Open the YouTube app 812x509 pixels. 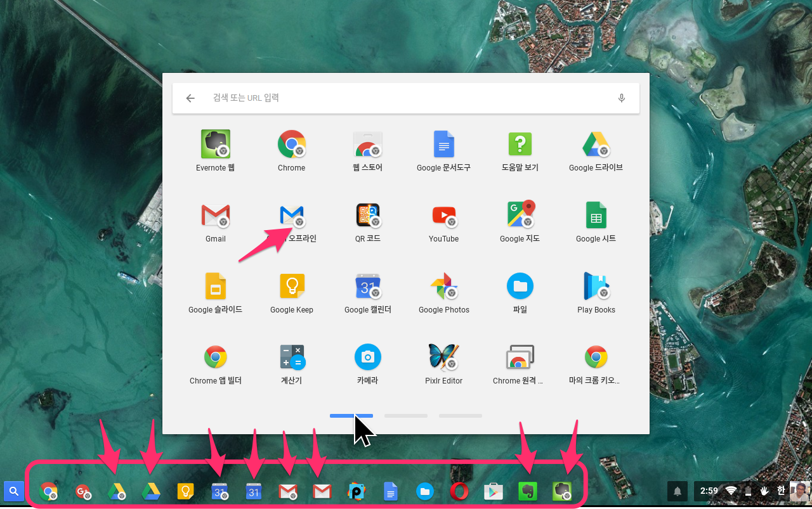point(444,222)
